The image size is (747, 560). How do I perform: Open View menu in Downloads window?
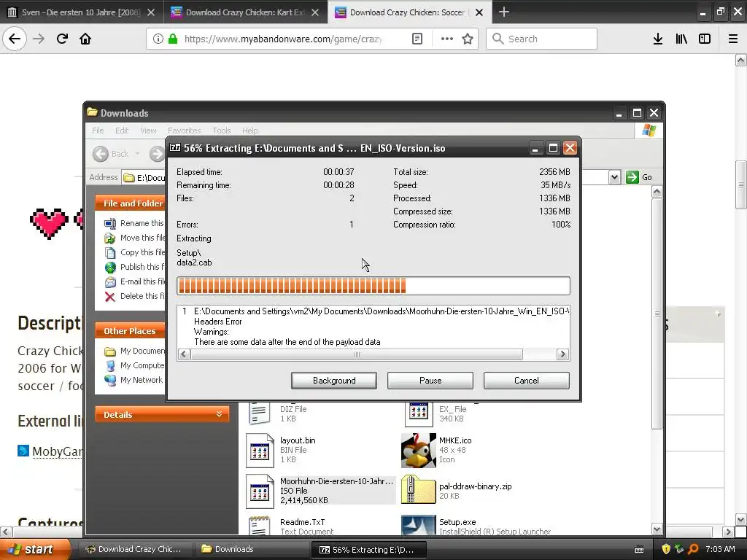click(x=148, y=131)
